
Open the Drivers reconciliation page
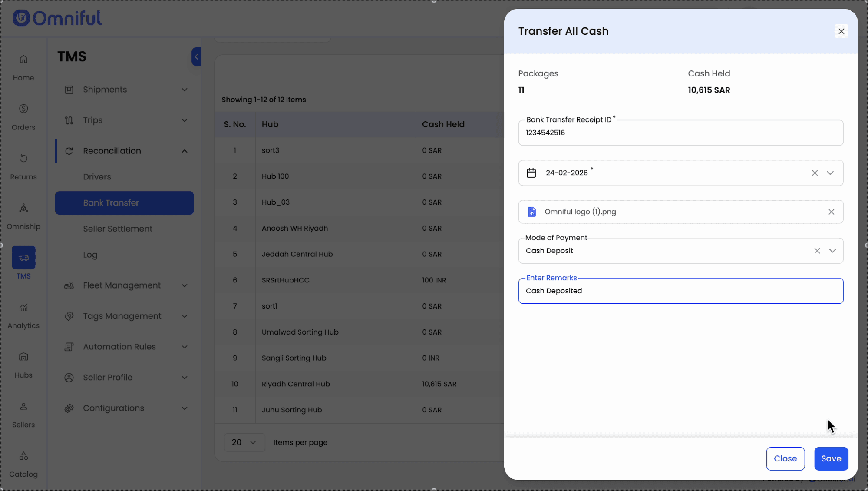pos(97,177)
